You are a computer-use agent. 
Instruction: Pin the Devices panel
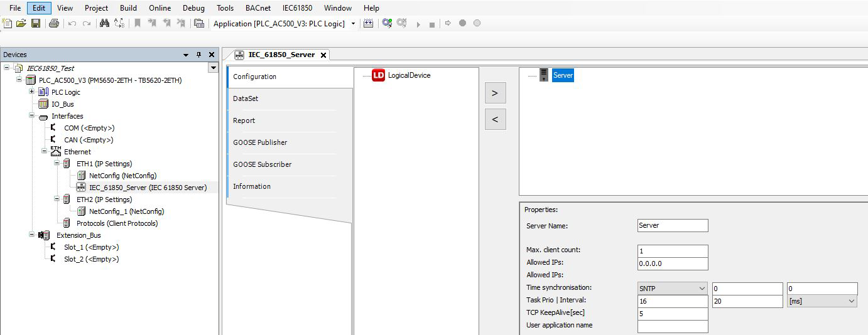(x=199, y=55)
